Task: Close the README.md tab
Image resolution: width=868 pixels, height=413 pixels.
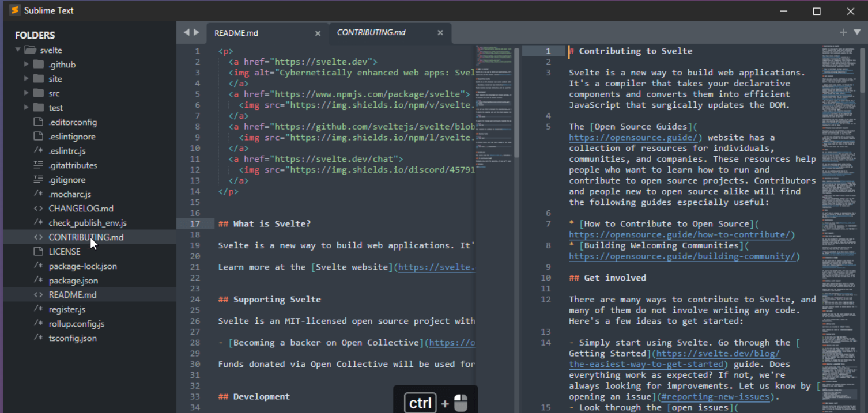Action: coord(318,33)
